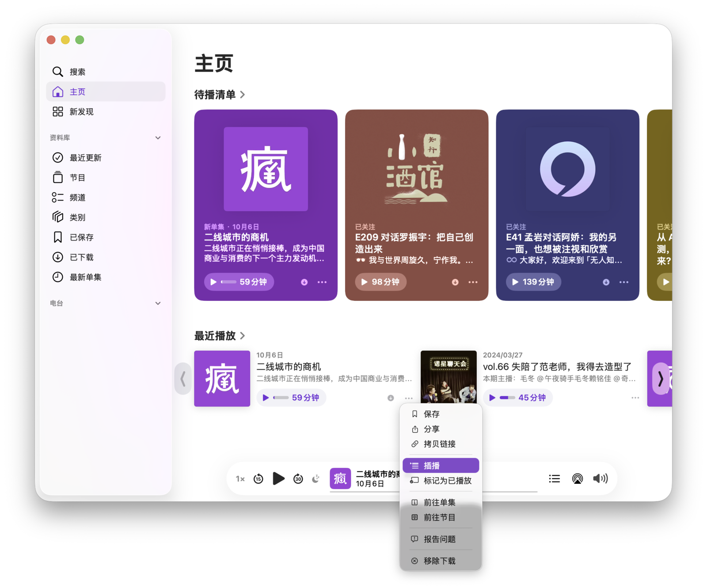The height and width of the screenshot is (588, 707).
Task: Collapse the 电台 sidebar section
Action: 158,303
